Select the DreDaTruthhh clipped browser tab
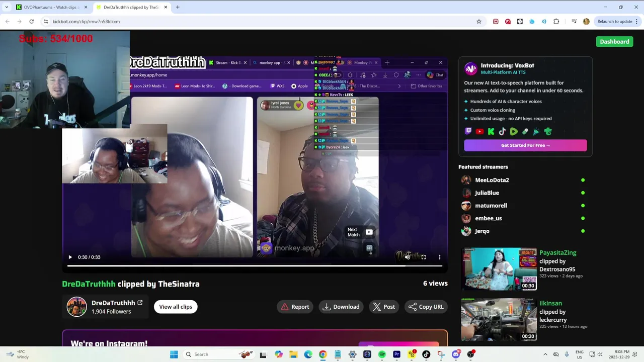644x362 pixels. click(131, 7)
